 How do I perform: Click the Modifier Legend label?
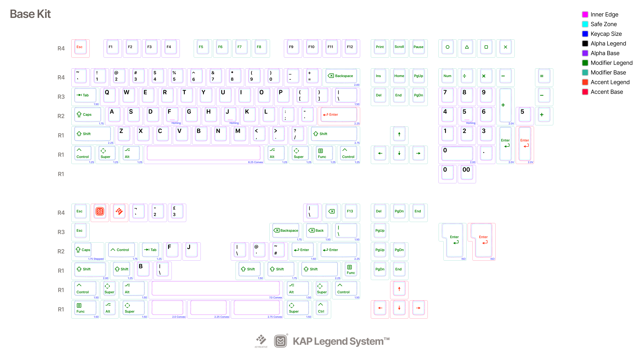(x=611, y=63)
